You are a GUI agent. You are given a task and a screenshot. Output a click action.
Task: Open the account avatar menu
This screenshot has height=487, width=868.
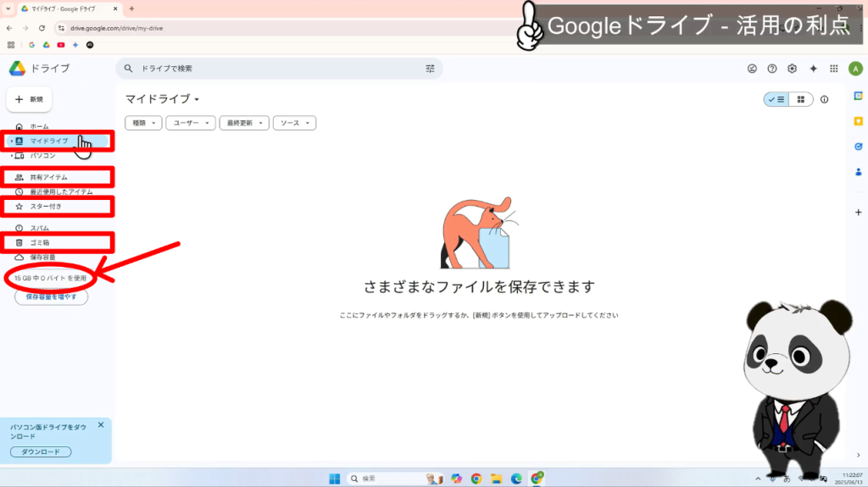pyautogui.click(x=855, y=69)
